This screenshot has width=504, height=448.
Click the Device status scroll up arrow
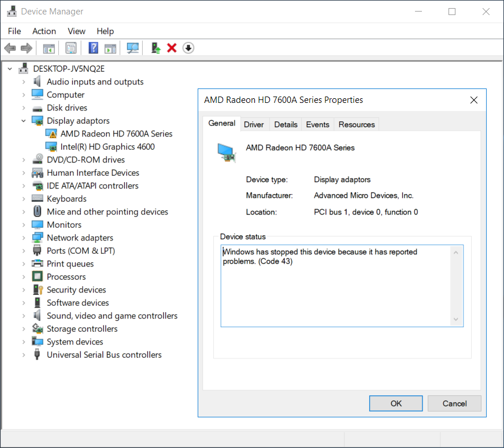pyautogui.click(x=456, y=253)
